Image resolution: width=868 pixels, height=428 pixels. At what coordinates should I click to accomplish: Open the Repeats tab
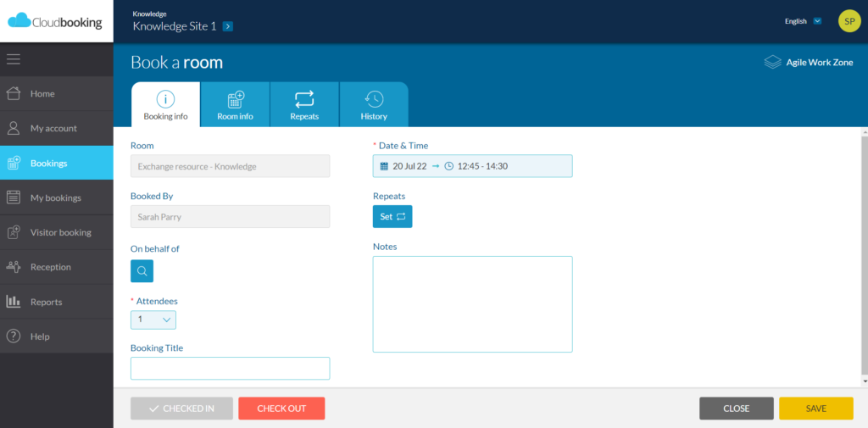pyautogui.click(x=304, y=105)
